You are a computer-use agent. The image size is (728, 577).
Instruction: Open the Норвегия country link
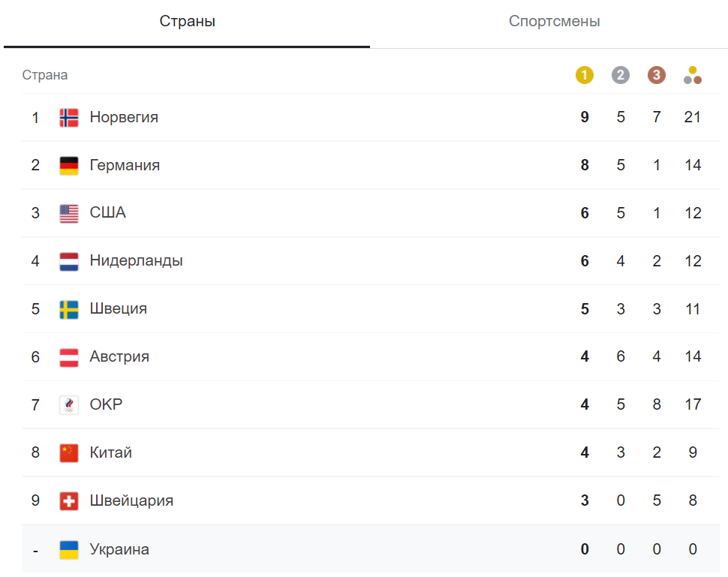point(124,117)
